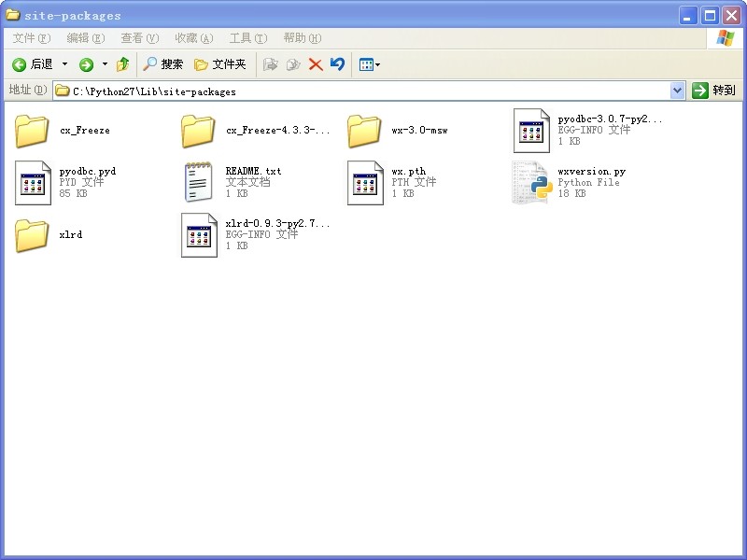This screenshot has height=560, width=747.
Task: Open the 编辑(E) menu
Action: [x=86, y=38]
